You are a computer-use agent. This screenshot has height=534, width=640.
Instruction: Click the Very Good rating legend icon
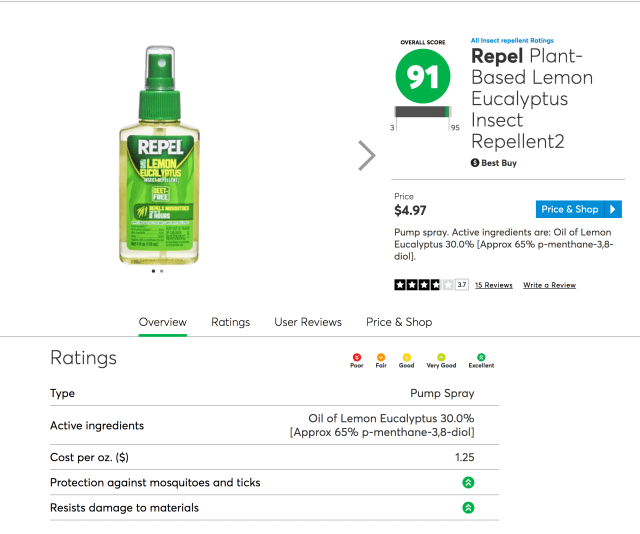tap(441, 357)
